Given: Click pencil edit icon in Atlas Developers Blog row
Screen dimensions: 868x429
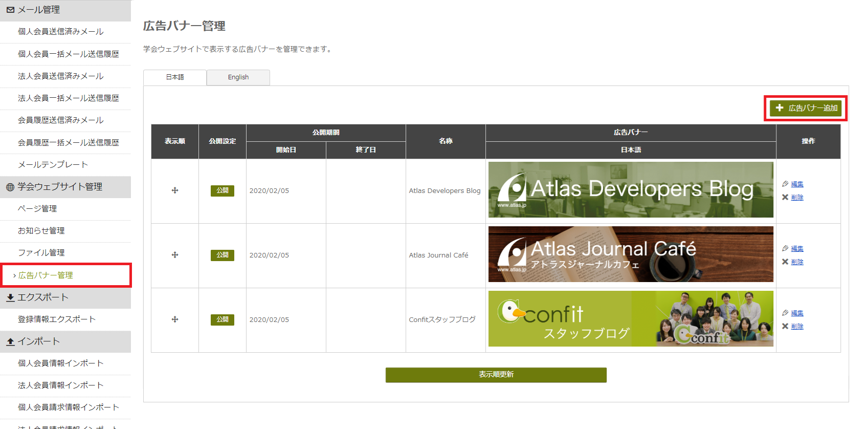Looking at the screenshot, I should coord(785,184).
